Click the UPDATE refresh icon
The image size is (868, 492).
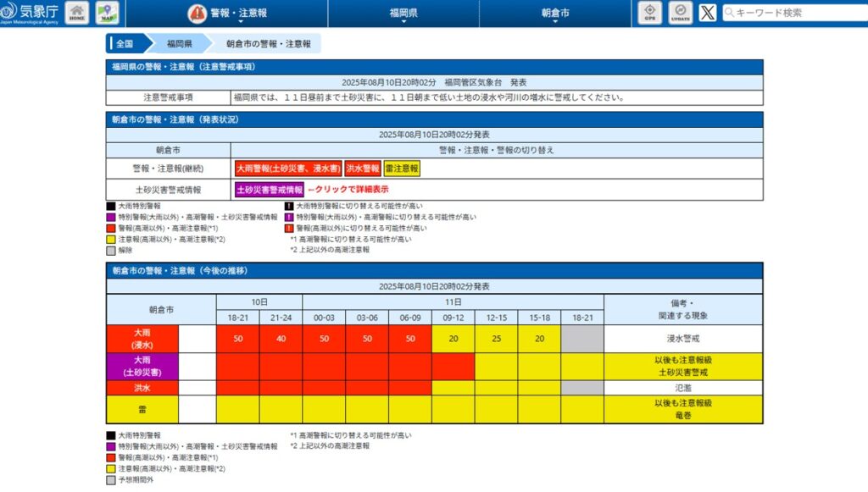681,13
